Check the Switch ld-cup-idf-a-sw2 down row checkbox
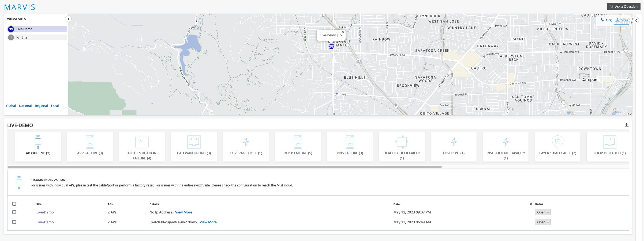The width and height of the screenshot is (644, 241). (x=14, y=222)
